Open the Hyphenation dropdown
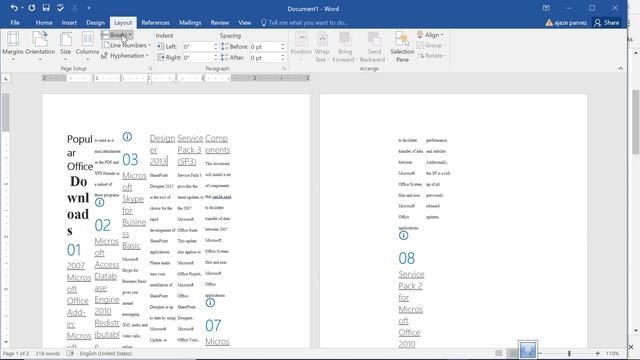Screen dimensions: 640x360 [x=125, y=56]
